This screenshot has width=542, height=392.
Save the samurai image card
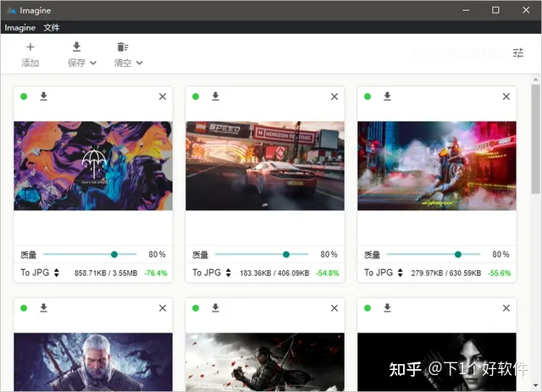pos(215,307)
